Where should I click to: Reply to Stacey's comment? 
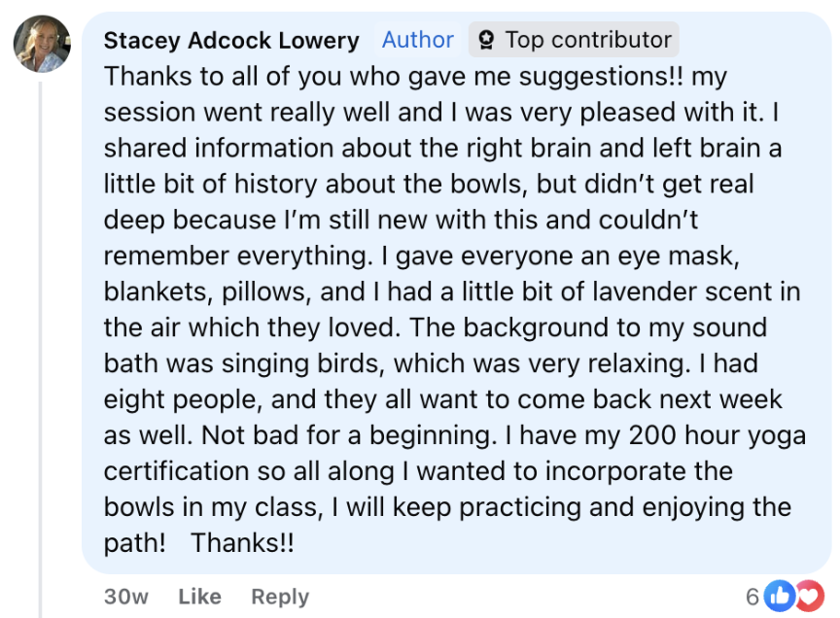tap(280, 597)
